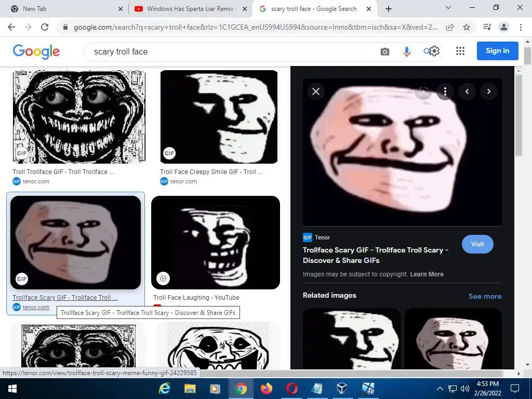Screen dimensions: 532x399
Task: Open the Google quick settings gear
Action: [435, 51]
